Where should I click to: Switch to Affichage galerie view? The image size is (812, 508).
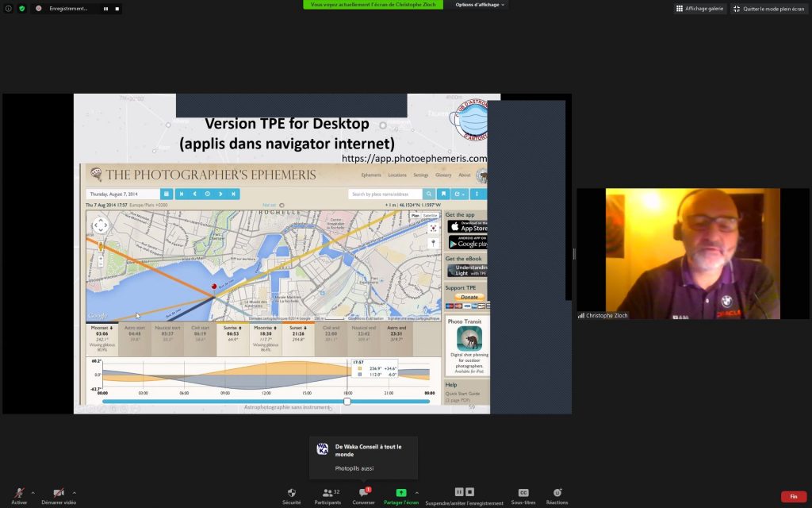[x=699, y=9]
